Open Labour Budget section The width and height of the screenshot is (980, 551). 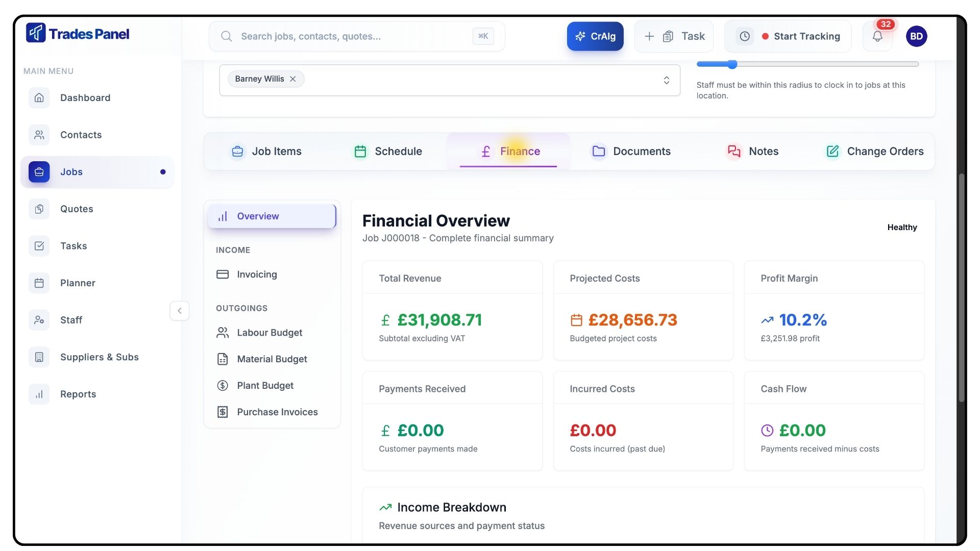(269, 333)
